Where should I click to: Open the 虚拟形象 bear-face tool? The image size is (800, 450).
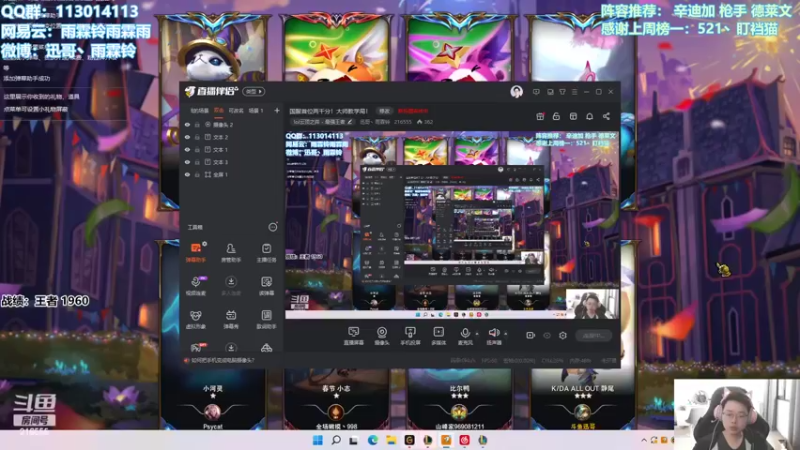tap(195, 319)
